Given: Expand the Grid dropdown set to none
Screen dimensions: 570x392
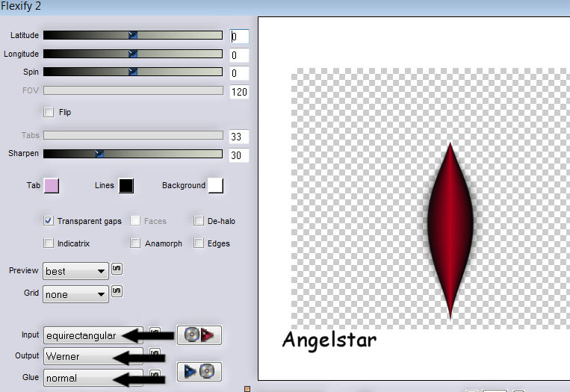Looking at the screenshot, I should tap(75, 294).
